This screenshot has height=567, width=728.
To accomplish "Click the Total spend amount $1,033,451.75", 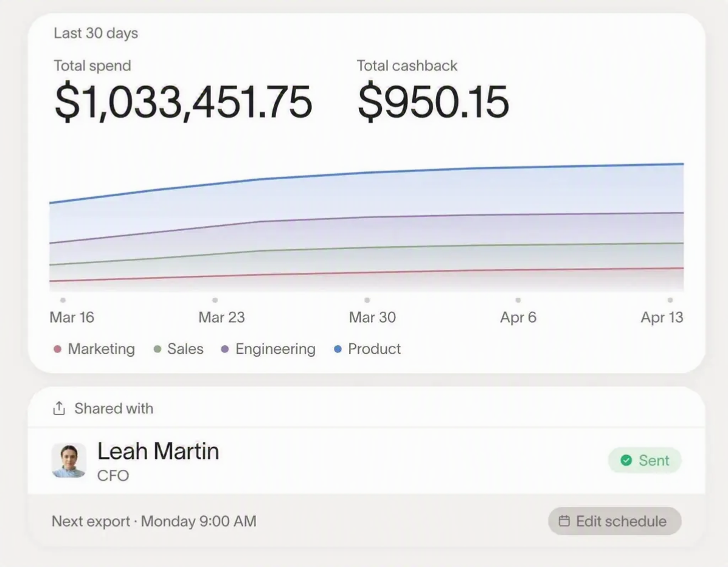I will (x=184, y=101).
